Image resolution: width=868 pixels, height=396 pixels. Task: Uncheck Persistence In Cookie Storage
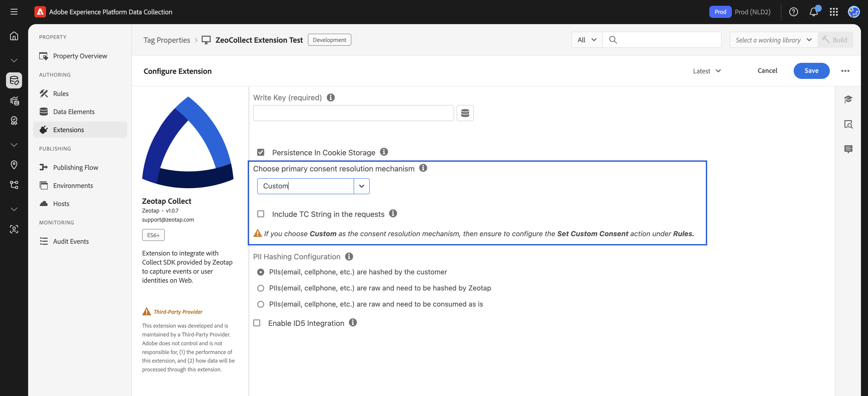(x=260, y=152)
